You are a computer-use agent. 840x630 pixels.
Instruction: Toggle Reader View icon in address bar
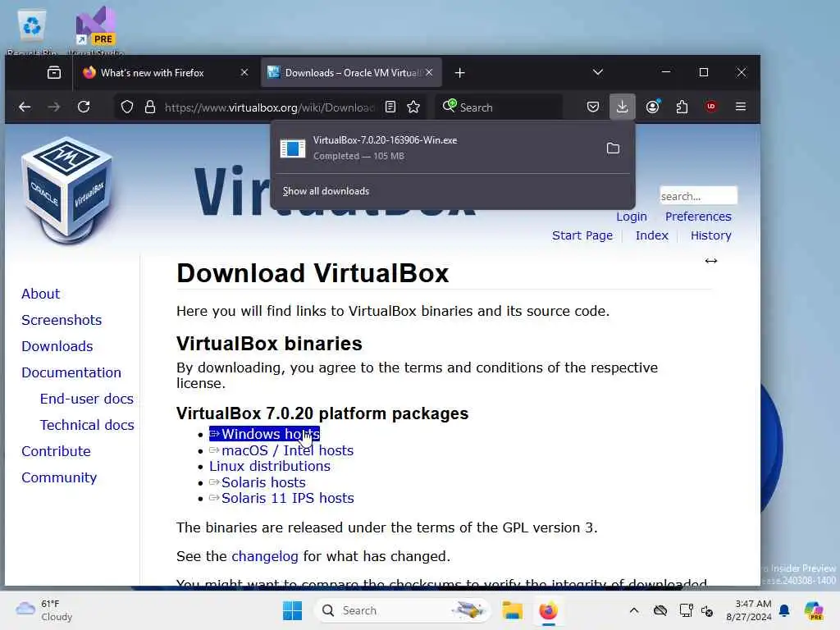(390, 107)
